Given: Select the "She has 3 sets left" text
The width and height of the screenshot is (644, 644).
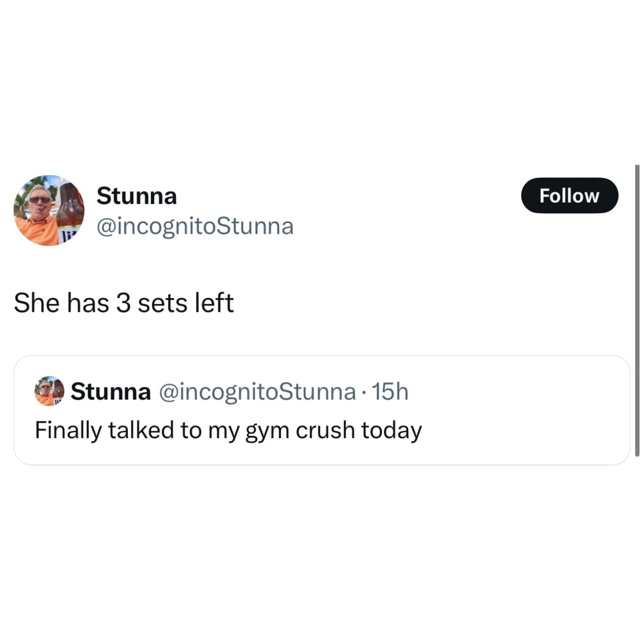Looking at the screenshot, I should coord(123,303).
